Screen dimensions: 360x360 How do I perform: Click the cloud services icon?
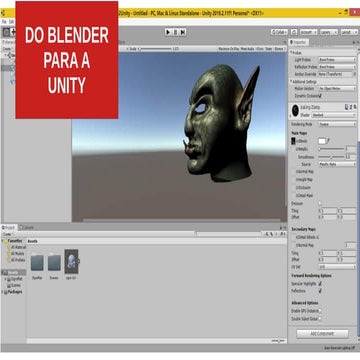[x=294, y=32]
